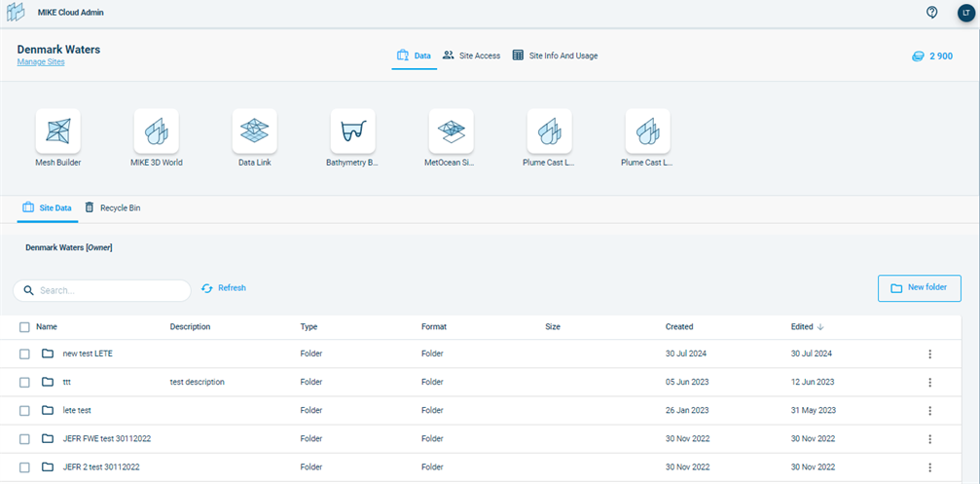Click the help question mark icon
The height and width of the screenshot is (484, 980).
pyautogui.click(x=931, y=13)
